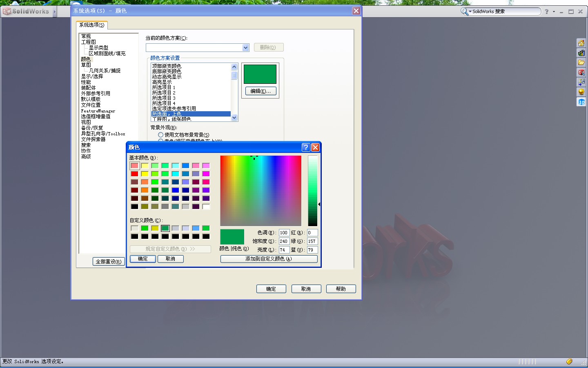
Task: Open the Design Library books icon
Action: tap(581, 53)
